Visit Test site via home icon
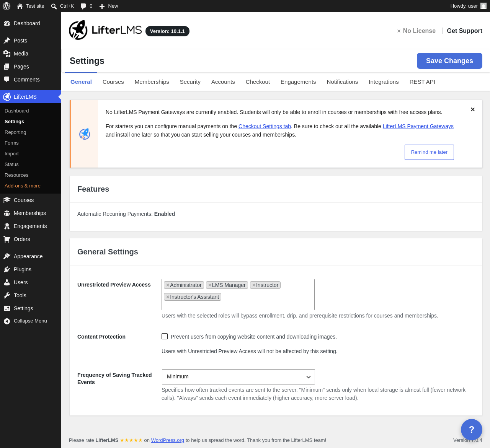The height and width of the screenshot is (448, 490). [x=20, y=6]
